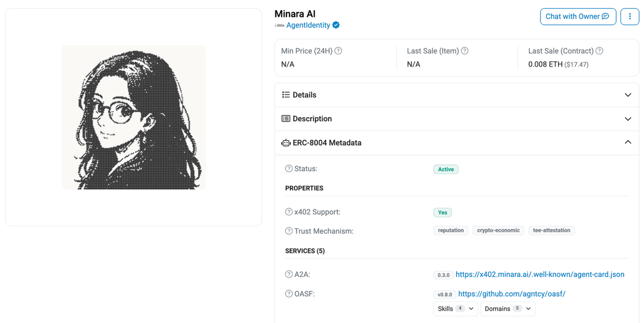Open the AgentIdentity collection link
The width and height of the screenshot is (644, 323).
coord(308,25)
